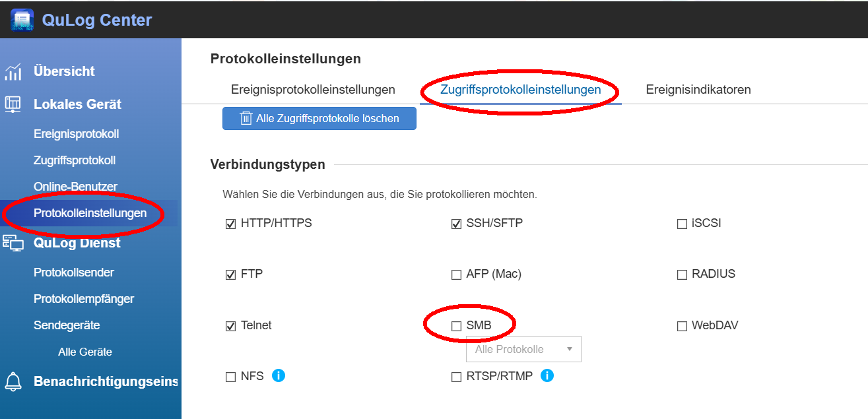Screen dimensions: 868x419
Task: Open the Alle Protokolle dropdown
Action: pyautogui.click(x=523, y=349)
